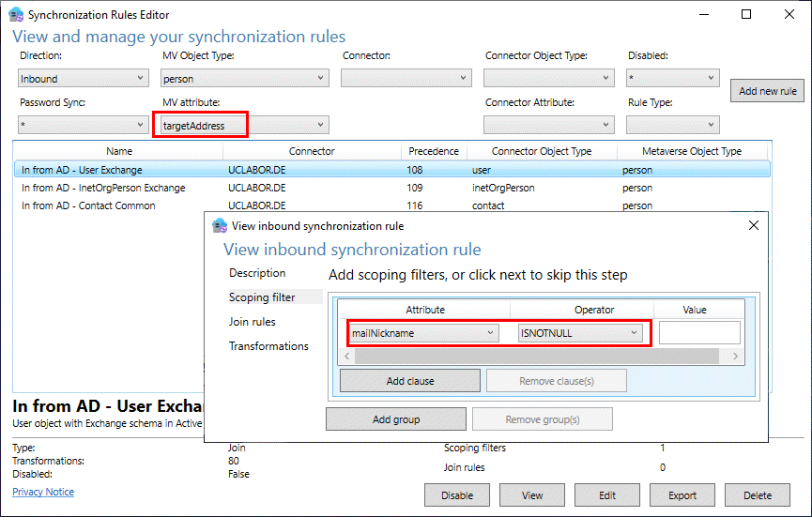The width and height of the screenshot is (812, 517).
Task: Switch to the Join rules step
Action: (x=253, y=322)
